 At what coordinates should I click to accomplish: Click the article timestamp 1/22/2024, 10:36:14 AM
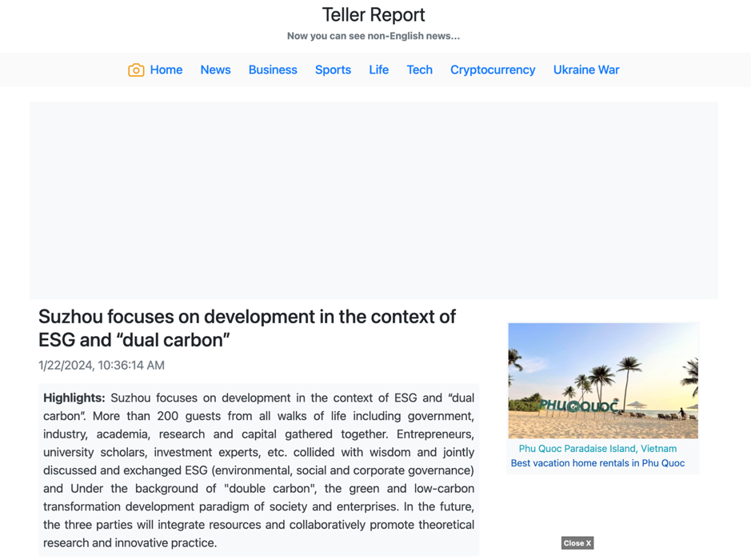pyautogui.click(x=102, y=366)
